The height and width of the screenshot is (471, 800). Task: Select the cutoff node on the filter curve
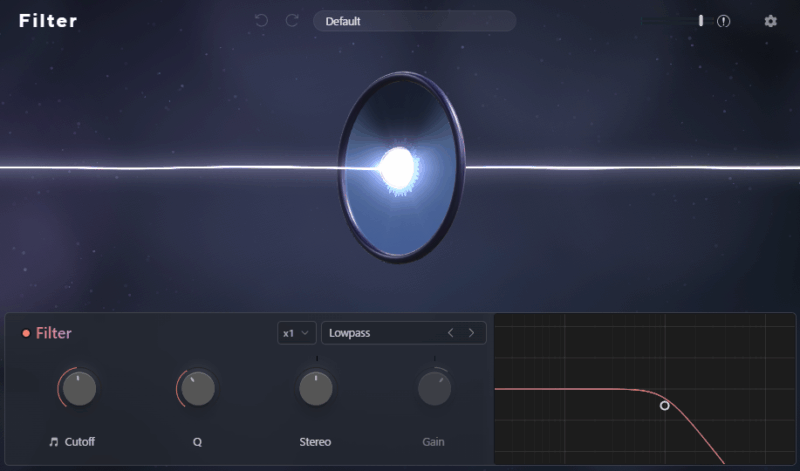pos(665,405)
